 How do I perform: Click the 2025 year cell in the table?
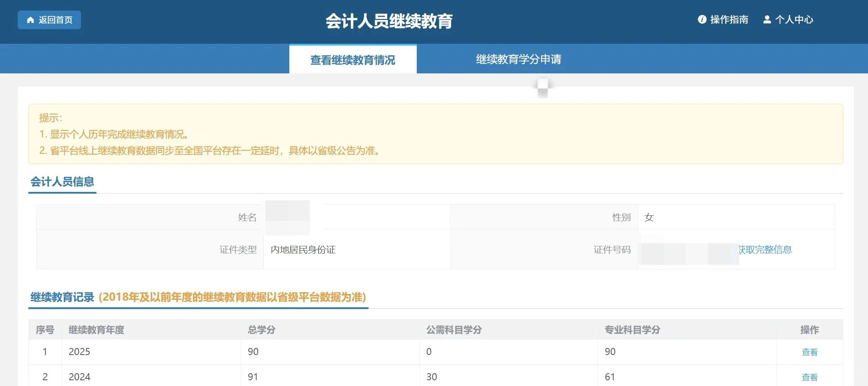[x=80, y=352]
